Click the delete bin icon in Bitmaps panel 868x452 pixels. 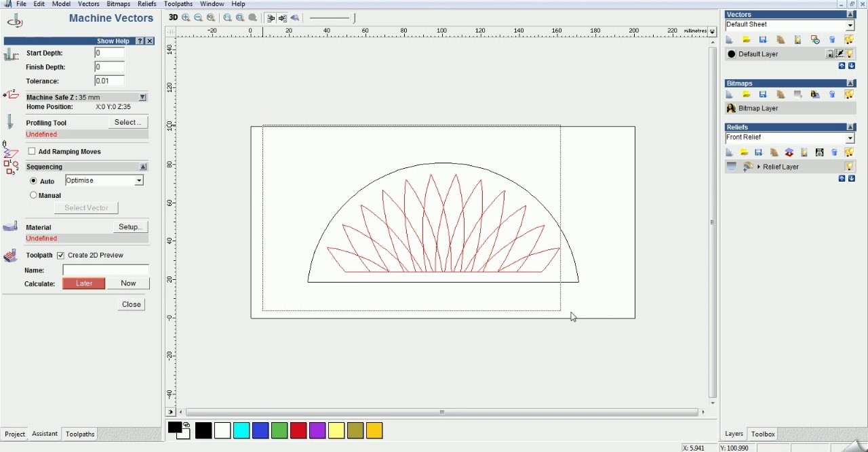point(832,95)
